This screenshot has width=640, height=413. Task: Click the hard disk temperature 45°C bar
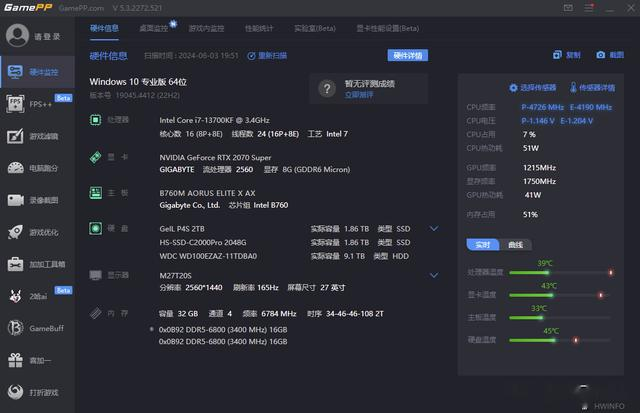(560, 340)
